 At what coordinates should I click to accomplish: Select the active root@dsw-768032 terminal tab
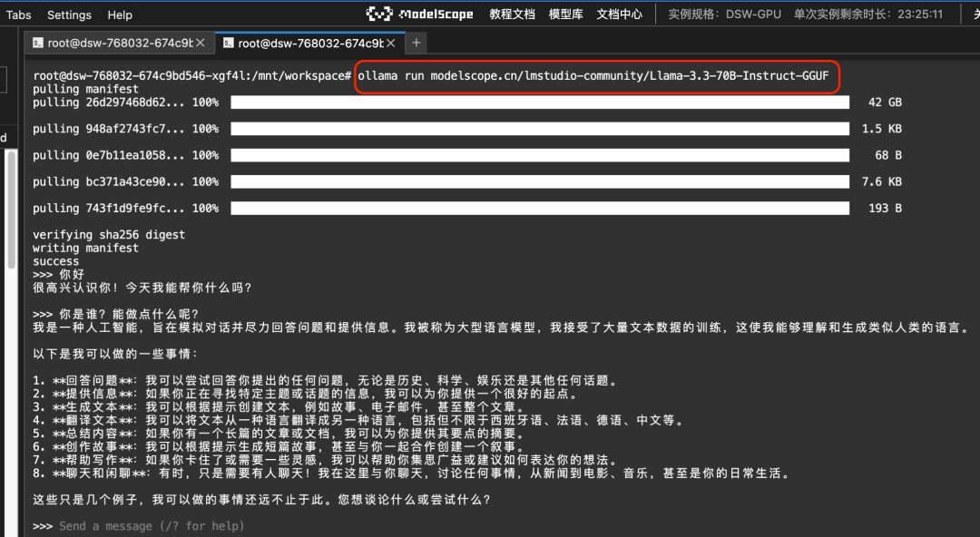click(309, 43)
